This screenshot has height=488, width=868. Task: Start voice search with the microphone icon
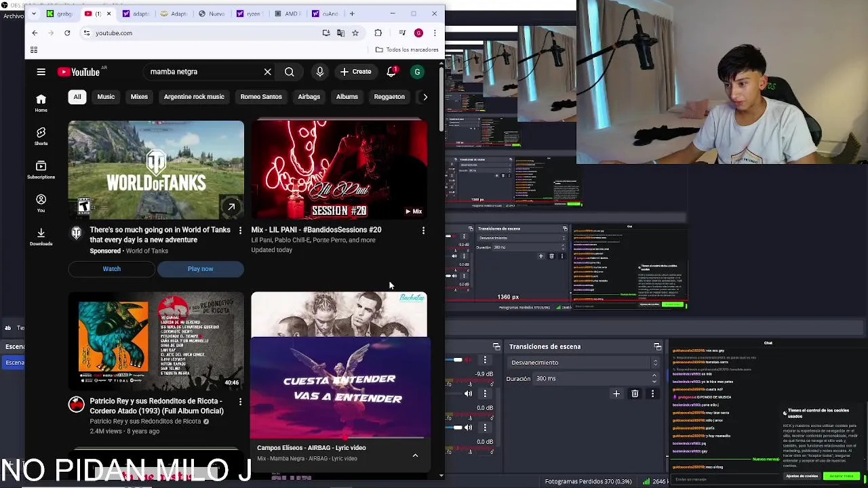tap(320, 72)
